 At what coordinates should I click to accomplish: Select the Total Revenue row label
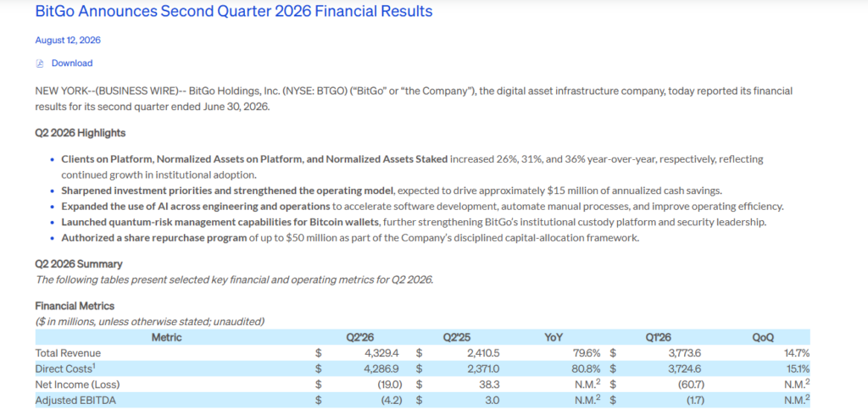[x=68, y=352]
